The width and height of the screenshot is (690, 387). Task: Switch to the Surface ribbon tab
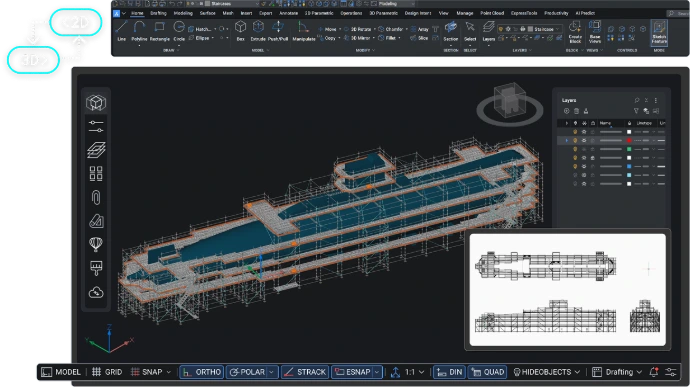click(208, 13)
